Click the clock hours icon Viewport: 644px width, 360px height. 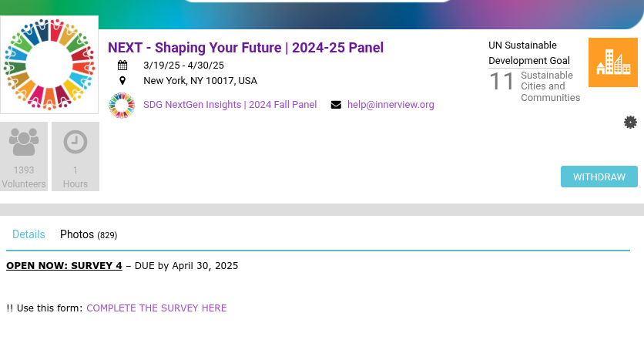(x=75, y=142)
